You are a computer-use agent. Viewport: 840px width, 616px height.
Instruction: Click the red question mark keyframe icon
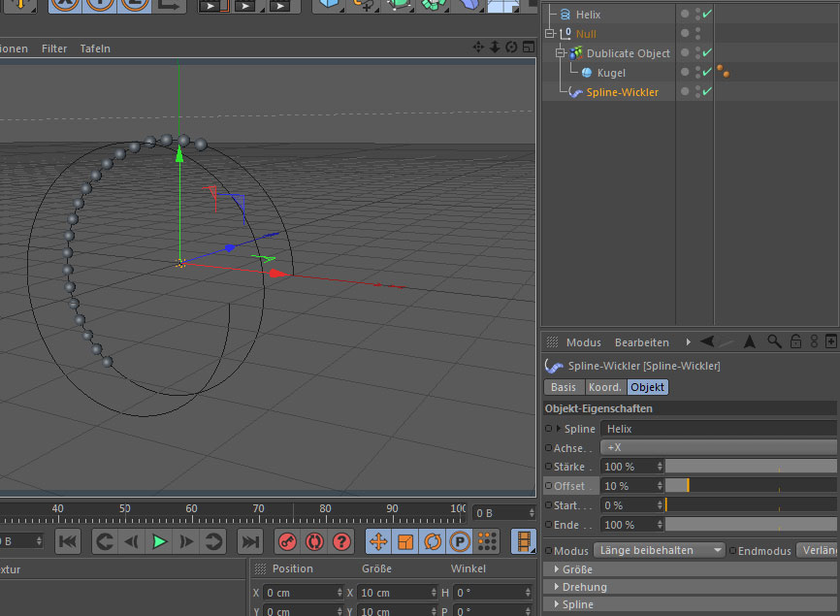[x=341, y=541]
